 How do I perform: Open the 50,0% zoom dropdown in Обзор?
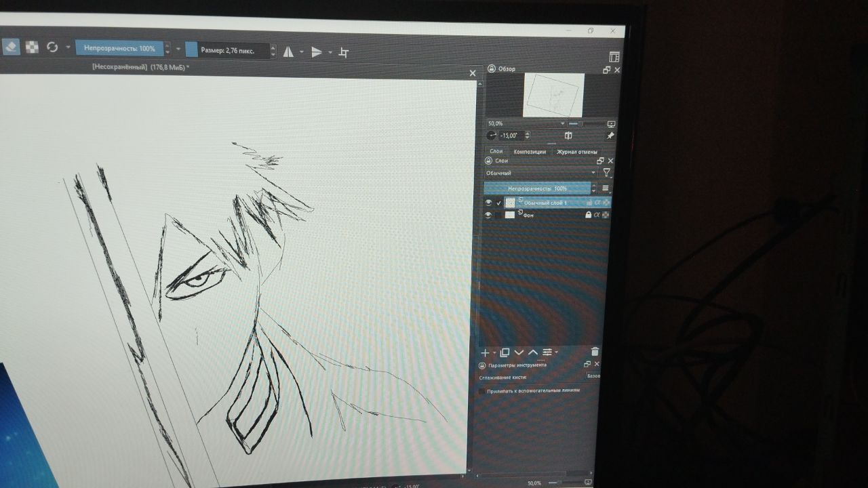526,123
